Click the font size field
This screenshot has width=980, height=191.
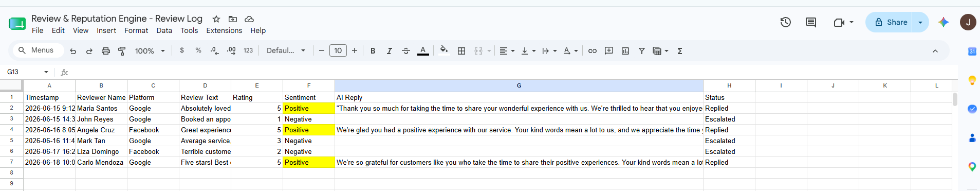(x=338, y=50)
